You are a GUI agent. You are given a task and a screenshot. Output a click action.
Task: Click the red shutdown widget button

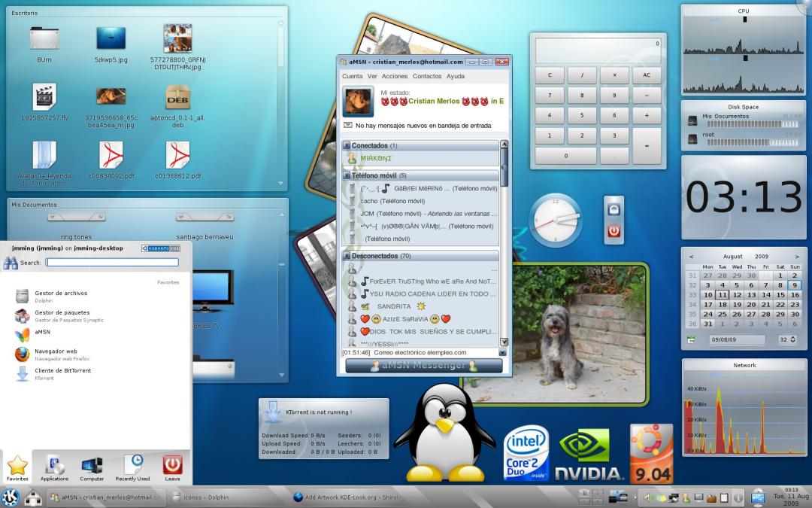click(x=614, y=231)
